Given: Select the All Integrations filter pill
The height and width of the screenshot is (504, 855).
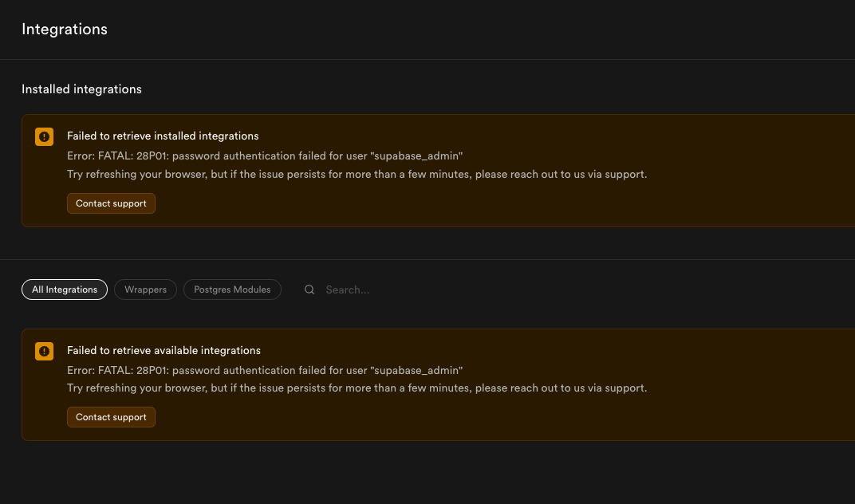Looking at the screenshot, I should coord(64,289).
